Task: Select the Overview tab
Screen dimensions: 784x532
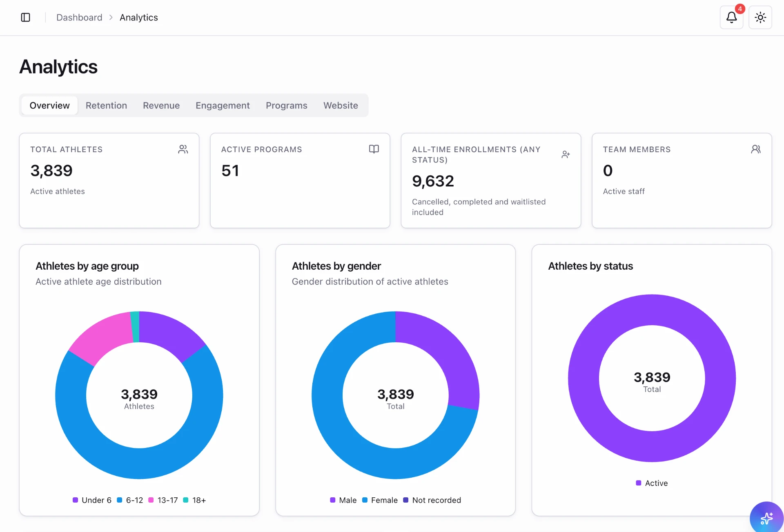Action: click(x=49, y=105)
